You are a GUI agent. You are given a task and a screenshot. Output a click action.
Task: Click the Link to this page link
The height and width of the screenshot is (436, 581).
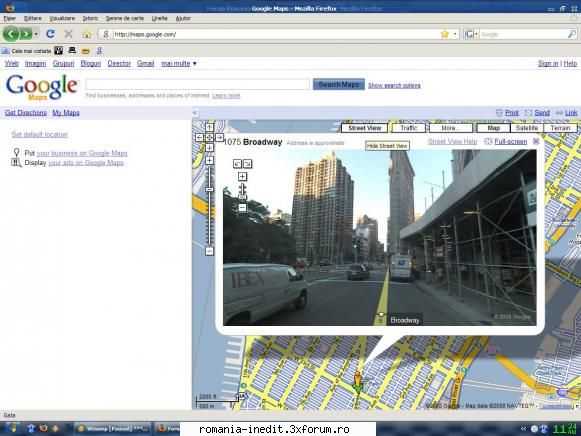pyautogui.click(x=571, y=113)
